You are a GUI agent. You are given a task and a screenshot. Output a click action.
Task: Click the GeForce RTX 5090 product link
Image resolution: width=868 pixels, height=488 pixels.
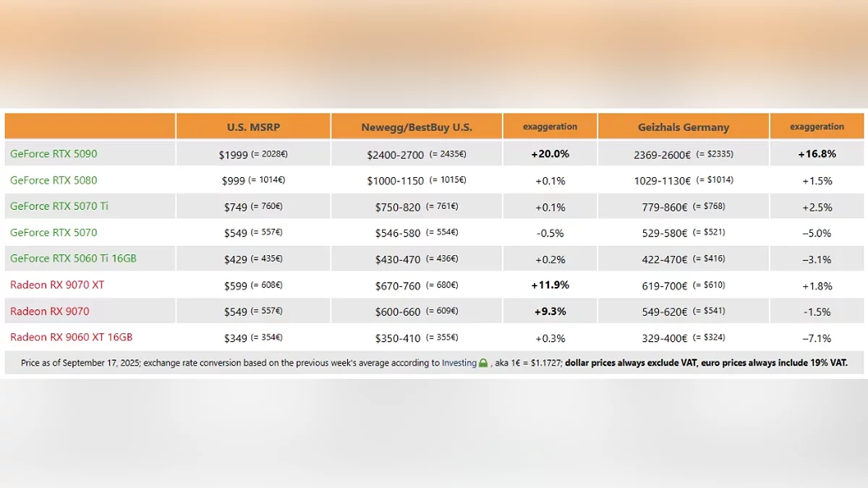[54, 154]
